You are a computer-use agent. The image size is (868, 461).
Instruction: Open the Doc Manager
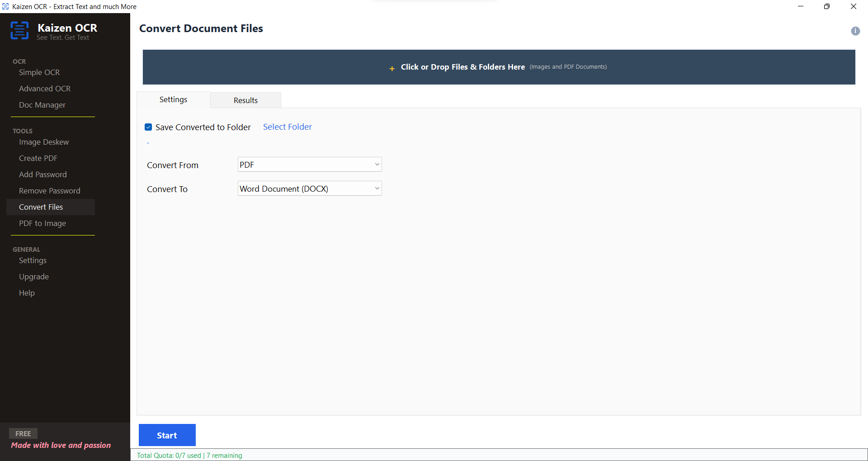42,105
